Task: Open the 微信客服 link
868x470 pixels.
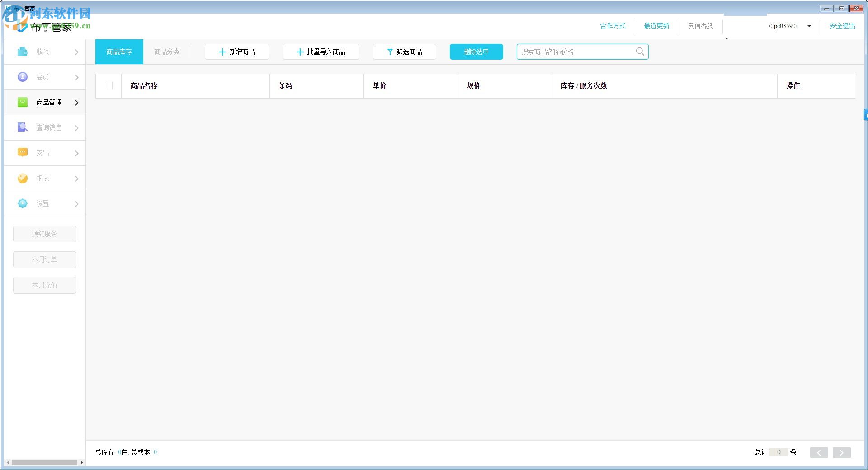Action: point(700,26)
